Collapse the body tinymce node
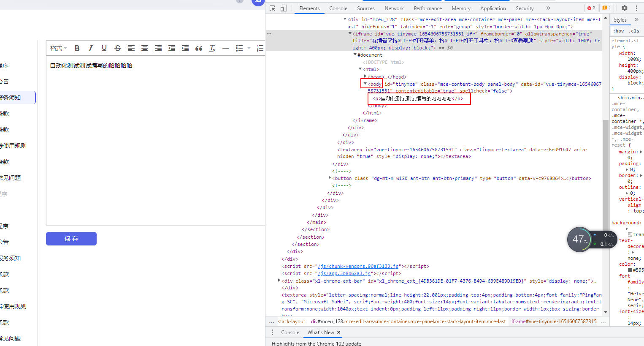 (365, 84)
